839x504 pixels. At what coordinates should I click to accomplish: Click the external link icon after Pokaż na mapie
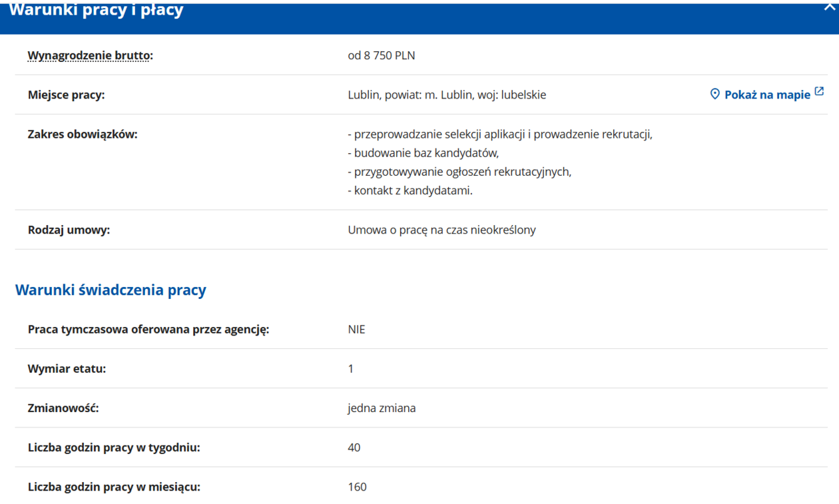click(x=819, y=92)
